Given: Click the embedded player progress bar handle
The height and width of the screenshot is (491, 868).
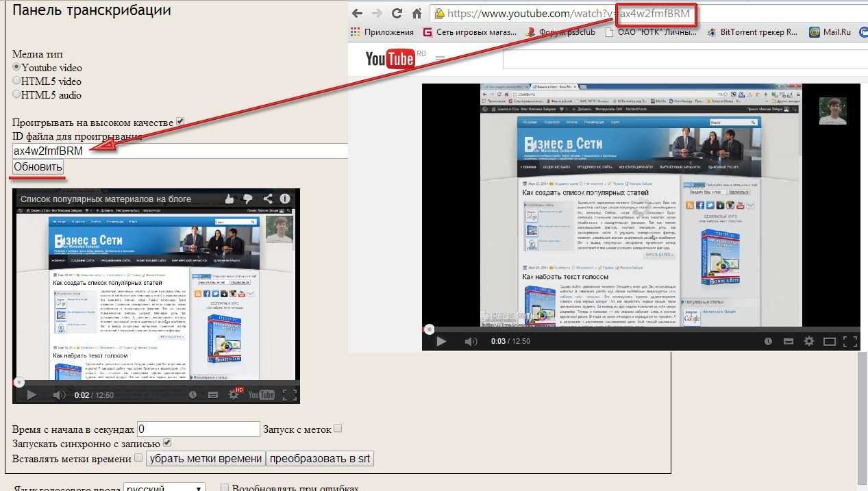Looking at the screenshot, I should click(x=19, y=382).
